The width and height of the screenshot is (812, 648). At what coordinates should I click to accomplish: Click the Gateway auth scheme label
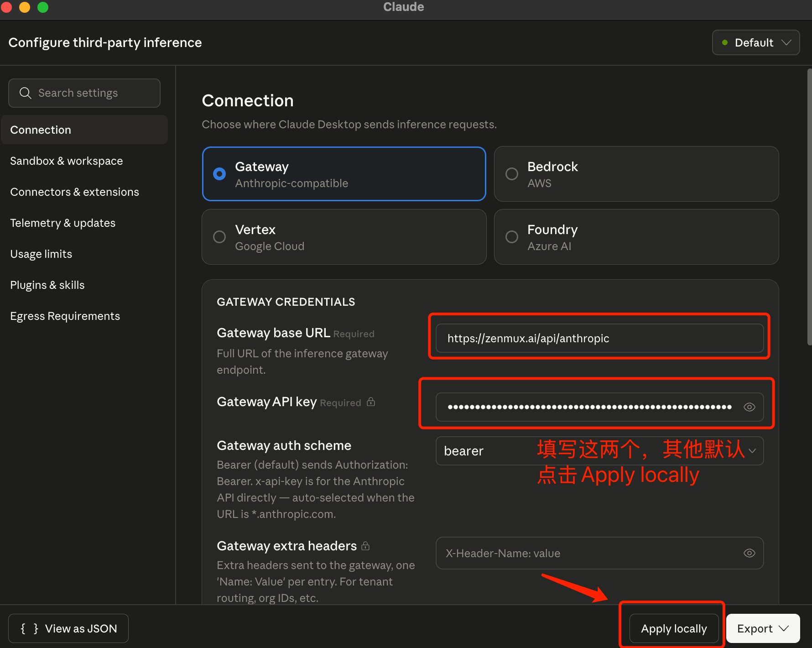[284, 445]
